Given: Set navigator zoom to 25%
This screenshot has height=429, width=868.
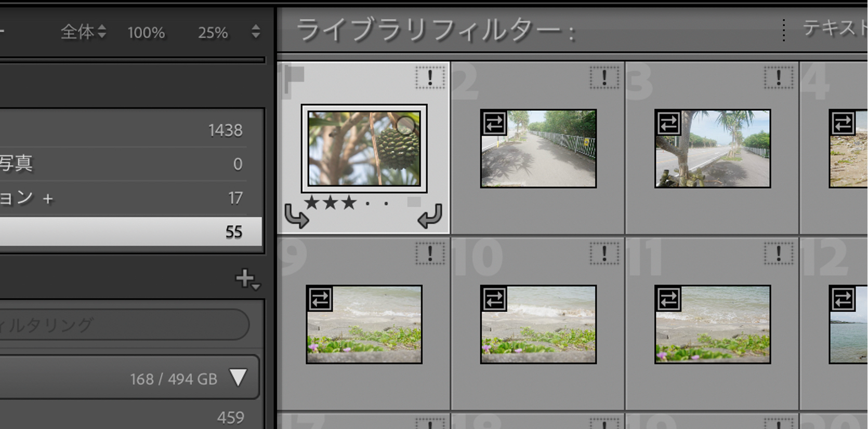Looking at the screenshot, I should pyautogui.click(x=213, y=33).
